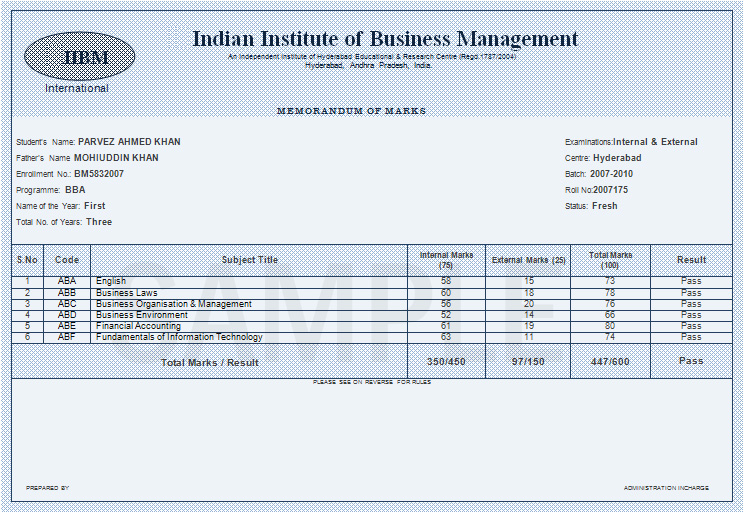Screen dimensions: 744x513
Task: Click Business Environment total marks 66
Action: point(610,315)
